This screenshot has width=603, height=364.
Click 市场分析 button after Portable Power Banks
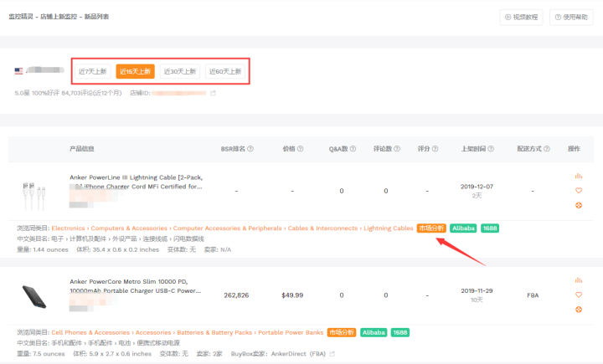point(342,332)
